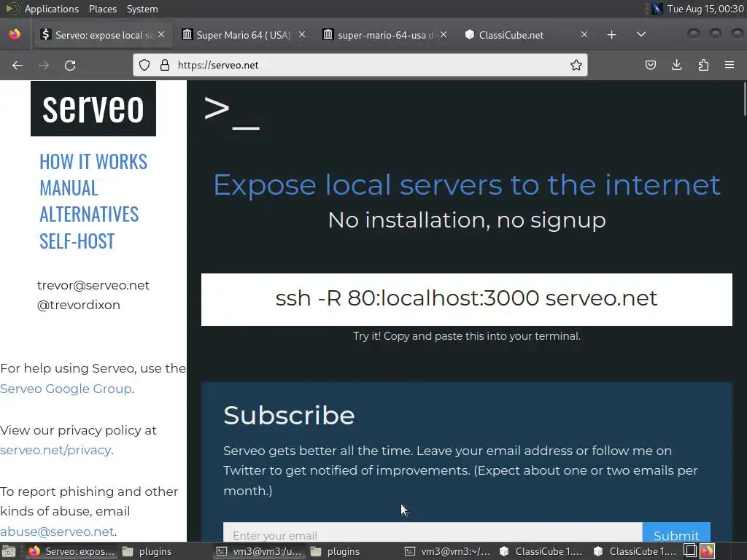
Task: Open the ALTERNATIVES link
Action: pos(89,215)
